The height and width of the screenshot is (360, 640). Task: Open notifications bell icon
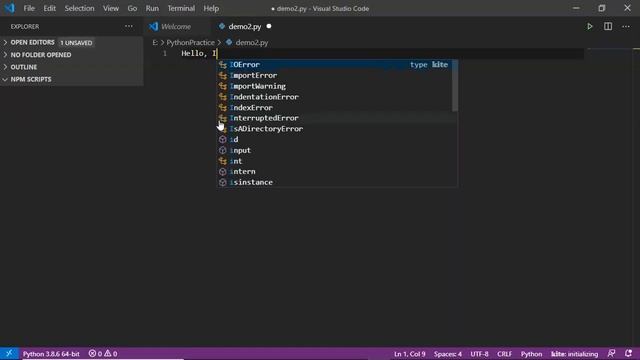click(x=628, y=353)
